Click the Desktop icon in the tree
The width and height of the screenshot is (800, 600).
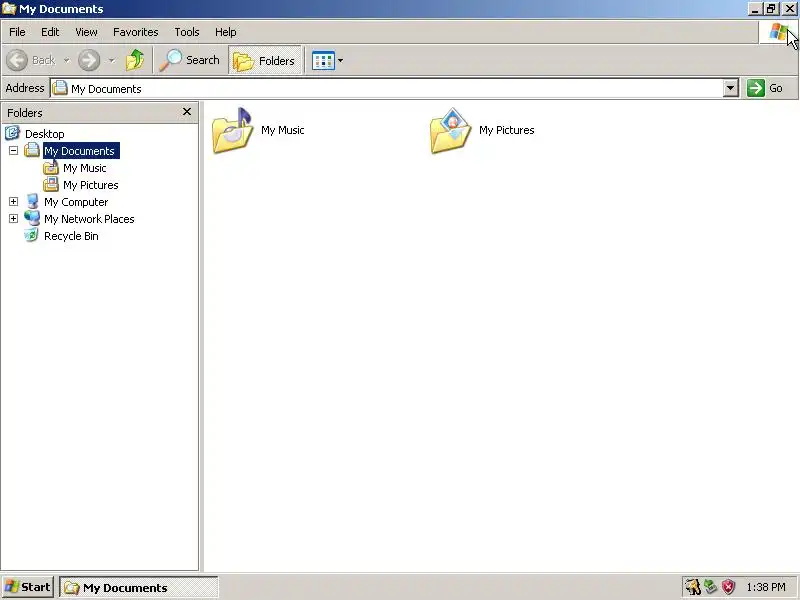12,133
